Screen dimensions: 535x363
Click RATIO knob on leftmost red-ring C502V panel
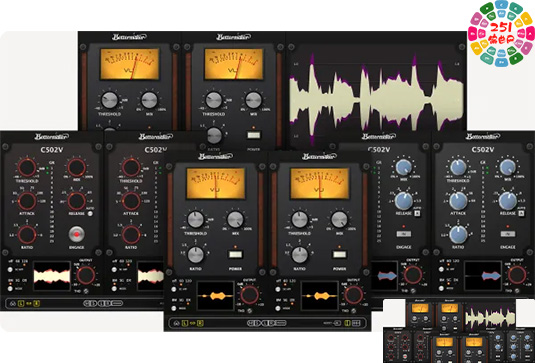[x=27, y=235]
